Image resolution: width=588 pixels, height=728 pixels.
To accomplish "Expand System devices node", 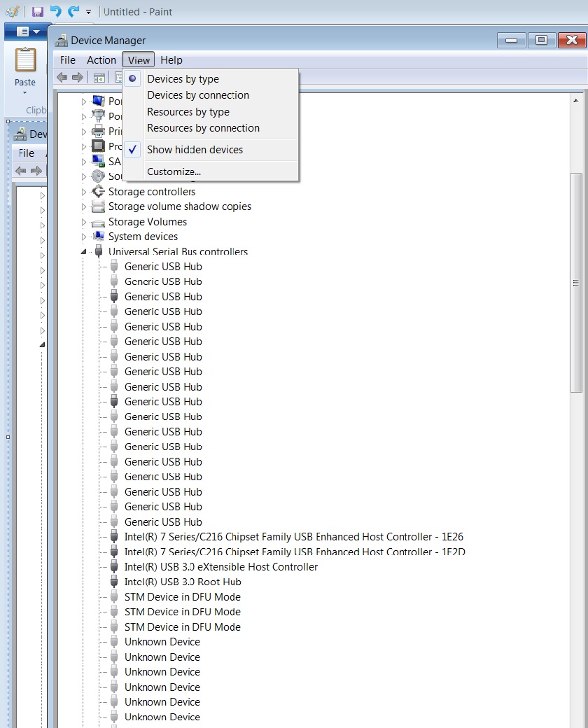I will click(84, 237).
